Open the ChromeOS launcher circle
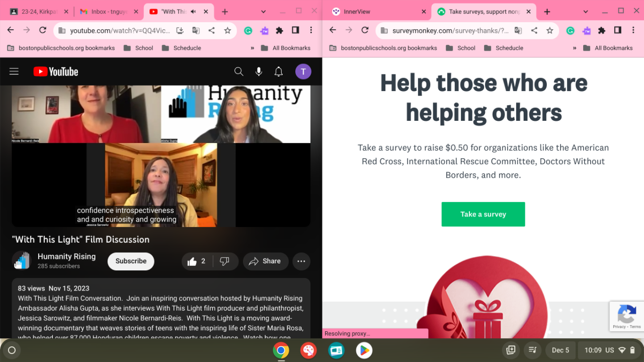 tap(12, 350)
